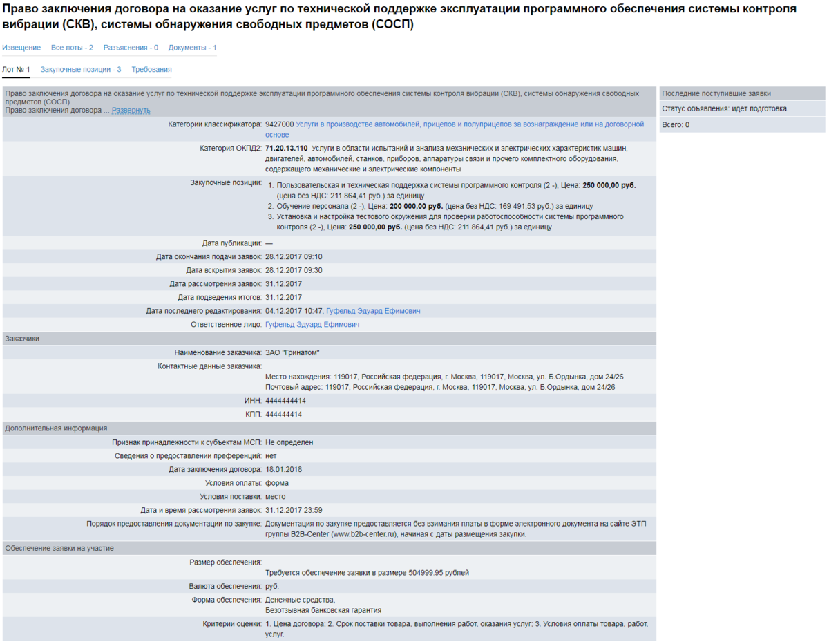Click the Последние поступившие заявки panel header
The image size is (829, 644).
tap(716, 93)
